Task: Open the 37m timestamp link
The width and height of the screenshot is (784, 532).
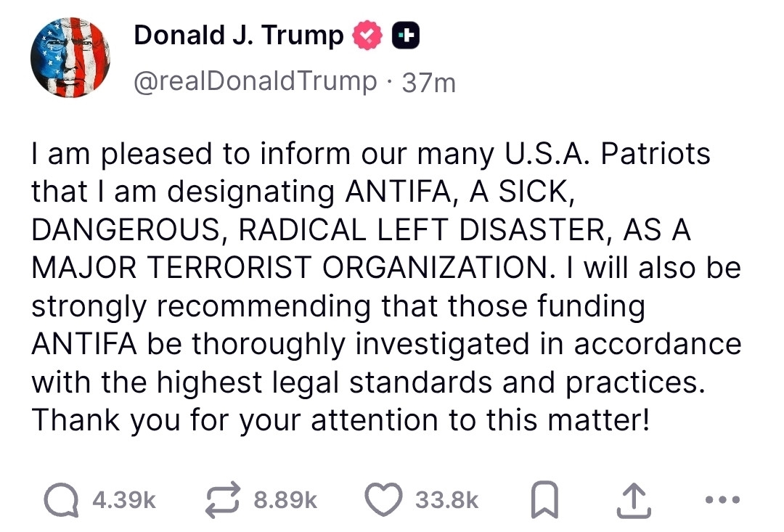Action: [x=428, y=82]
